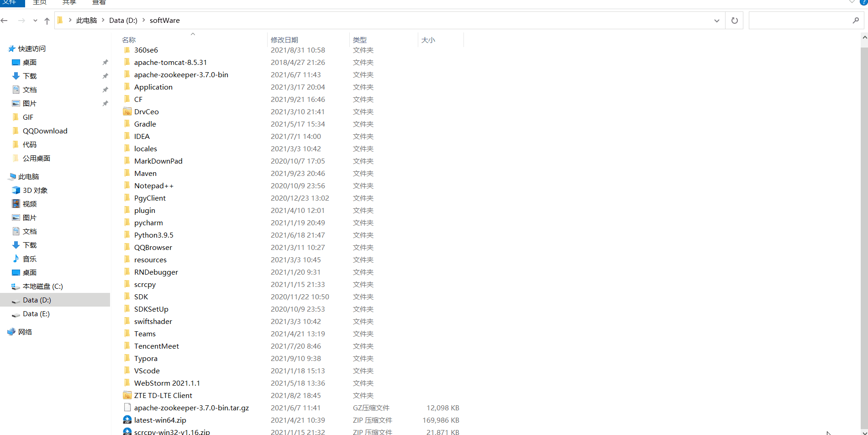Expand the address bar history dropdown
The width and height of the screenshot is (868, 435).
point(716,21)
